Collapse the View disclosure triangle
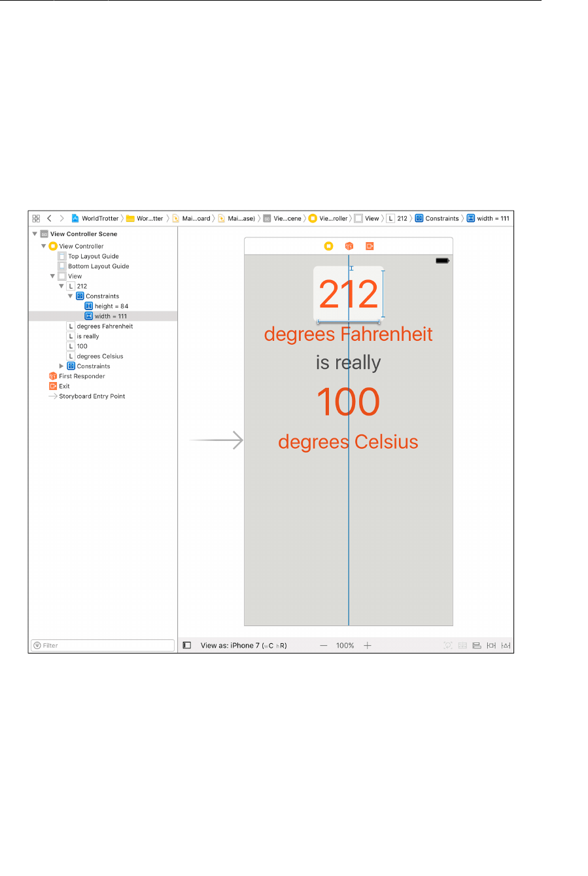Viewport: 588px width, 876px height. pos(53,276)
